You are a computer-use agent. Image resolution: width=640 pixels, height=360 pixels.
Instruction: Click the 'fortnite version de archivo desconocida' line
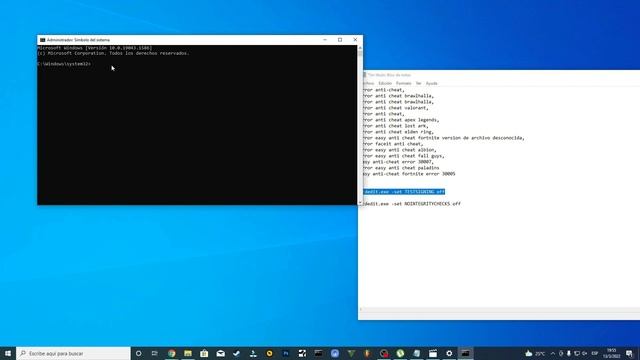tap(444, 138)
